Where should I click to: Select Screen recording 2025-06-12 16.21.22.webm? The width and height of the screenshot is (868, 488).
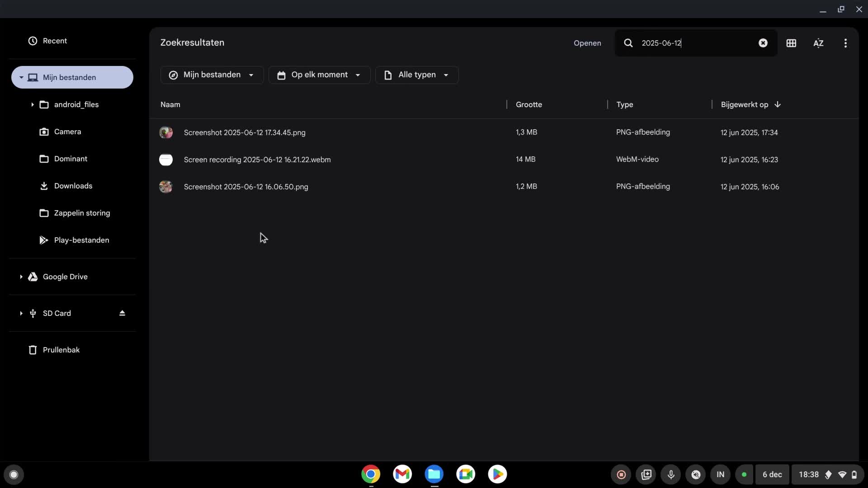pos(257,160)
